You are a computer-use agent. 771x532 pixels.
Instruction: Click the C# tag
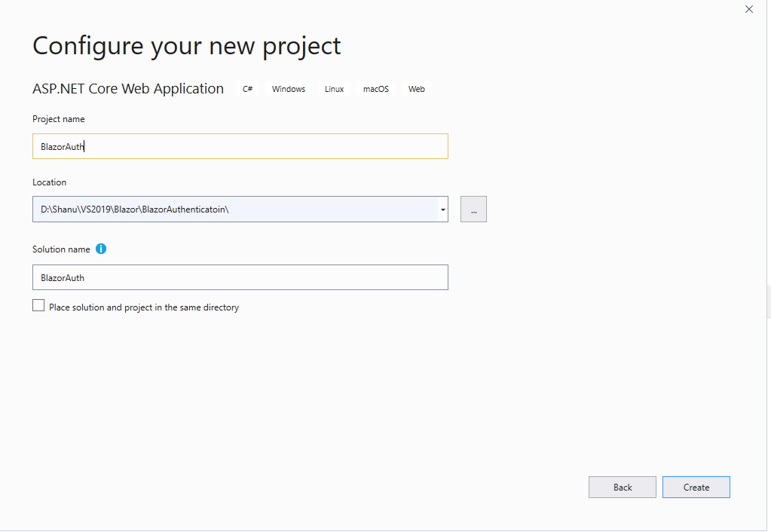click(247, 89)
